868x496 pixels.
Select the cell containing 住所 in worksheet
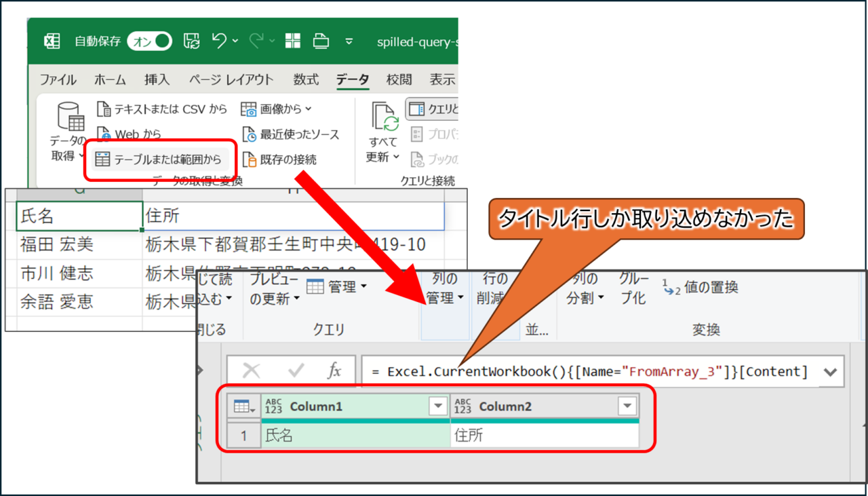[293, 216]
